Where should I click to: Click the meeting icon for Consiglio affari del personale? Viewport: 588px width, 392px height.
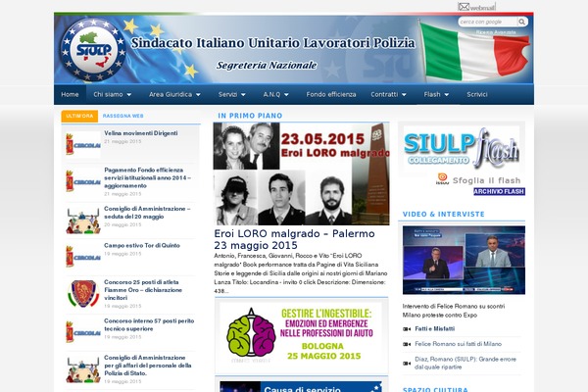tap(83, 369)
